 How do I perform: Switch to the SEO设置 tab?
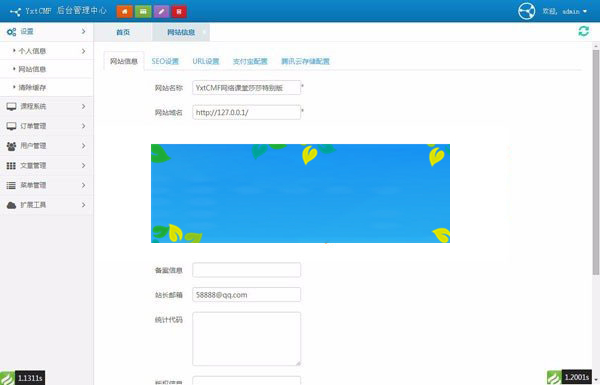[165, 61]
